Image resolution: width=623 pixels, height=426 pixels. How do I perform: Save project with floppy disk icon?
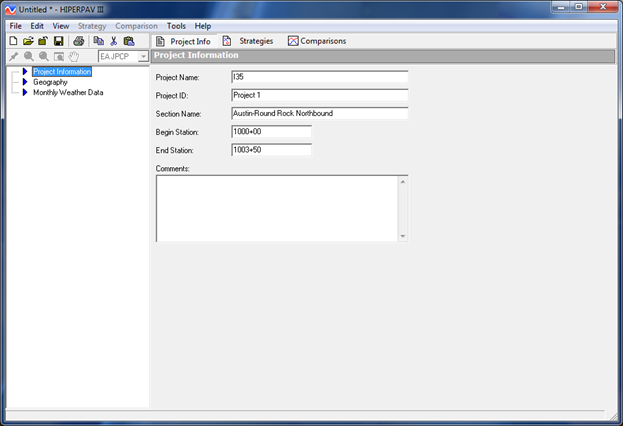coord(58,41)
